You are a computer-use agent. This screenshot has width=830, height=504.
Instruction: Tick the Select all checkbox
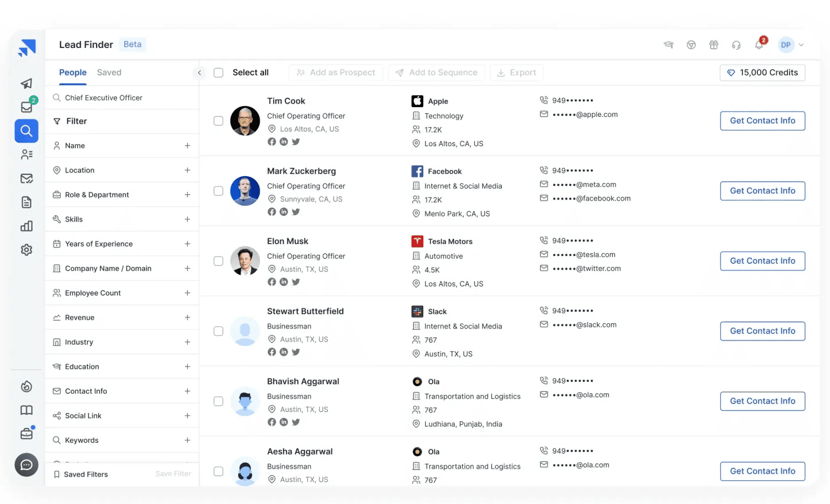point(218,73)
